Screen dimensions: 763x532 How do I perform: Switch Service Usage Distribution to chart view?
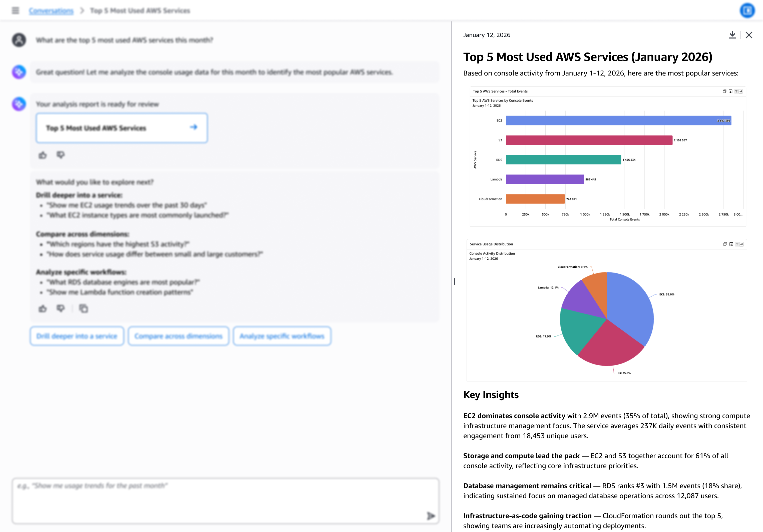(x=741, y=244)
